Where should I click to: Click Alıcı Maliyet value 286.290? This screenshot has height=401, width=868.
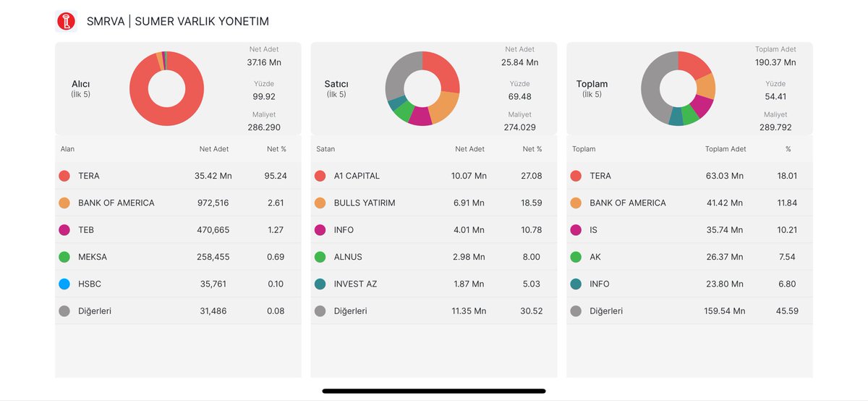(264, 127)
